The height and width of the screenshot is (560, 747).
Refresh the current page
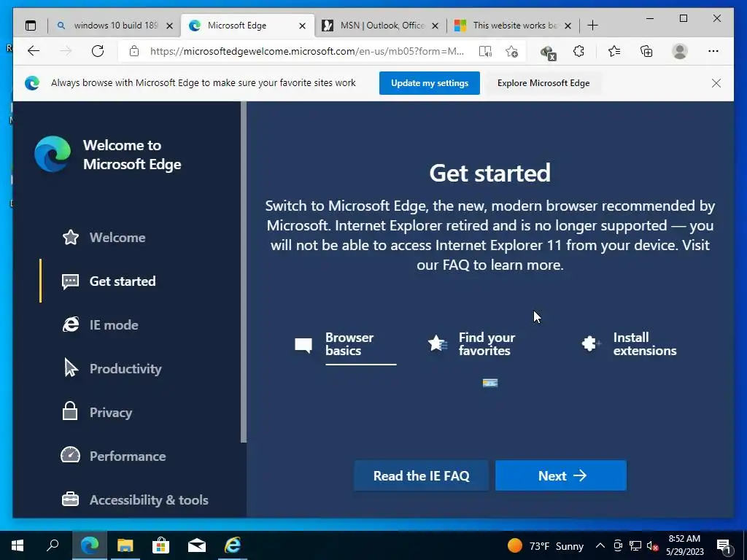(98, 51)
